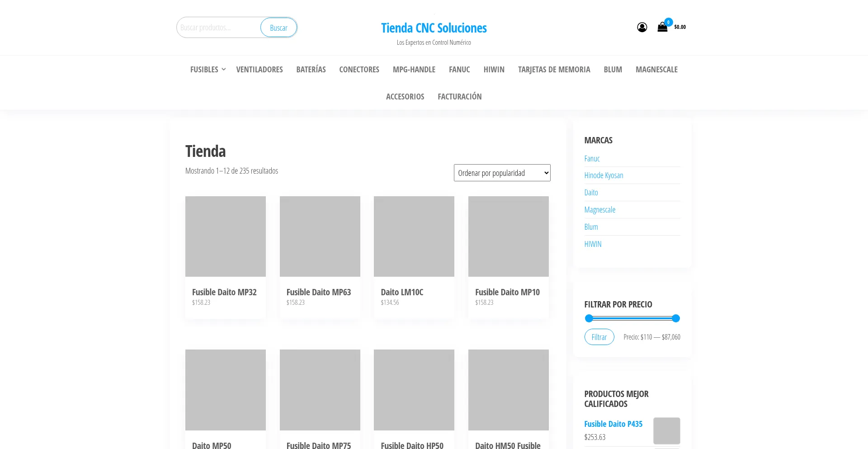This screenshot has width=868, height=449.
Task: Open the 'Fusible Daito MP63' product title
Action: tap(319, 292)
